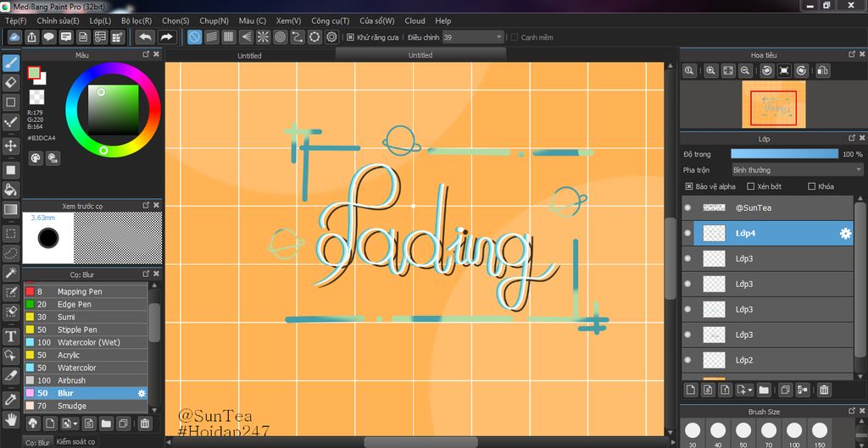Open the Cloud menu

coord(415,21)
